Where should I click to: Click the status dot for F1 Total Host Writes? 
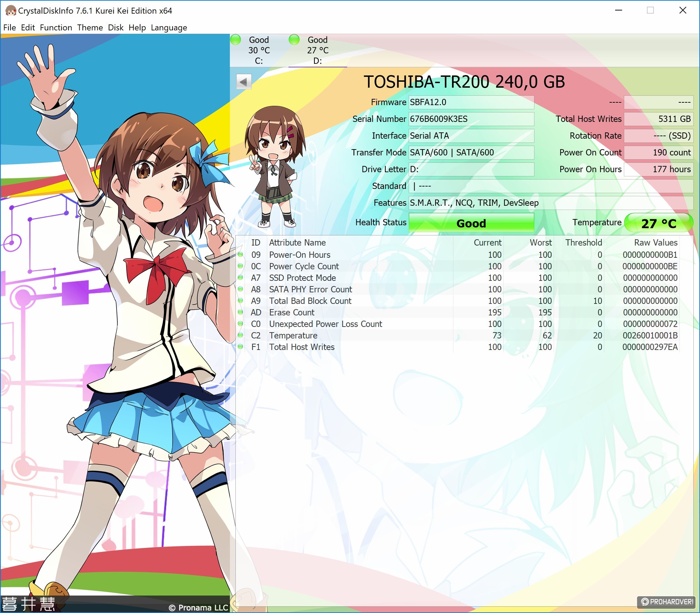tap(240, 347)
